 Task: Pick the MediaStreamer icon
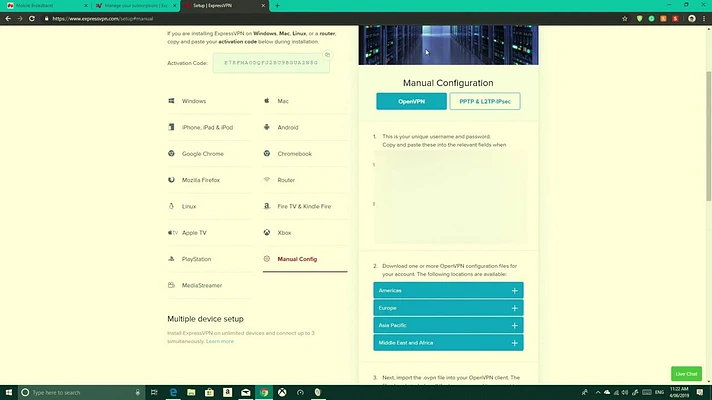(171, 285)
